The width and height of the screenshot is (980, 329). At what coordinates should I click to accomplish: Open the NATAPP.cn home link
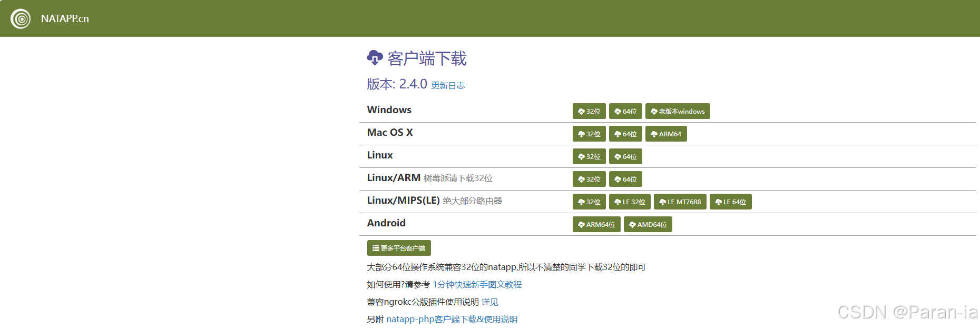tap(65, 18)
